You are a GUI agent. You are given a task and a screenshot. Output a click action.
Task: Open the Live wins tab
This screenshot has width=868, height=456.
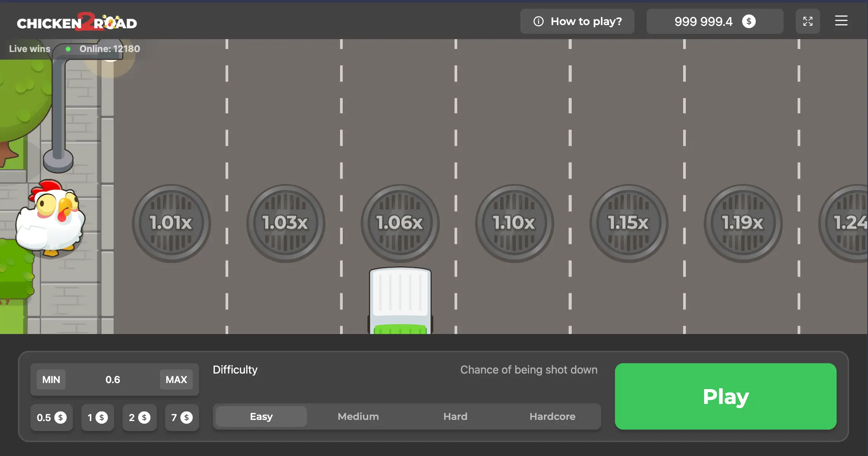pyautogui.click(x=30, y=49)
